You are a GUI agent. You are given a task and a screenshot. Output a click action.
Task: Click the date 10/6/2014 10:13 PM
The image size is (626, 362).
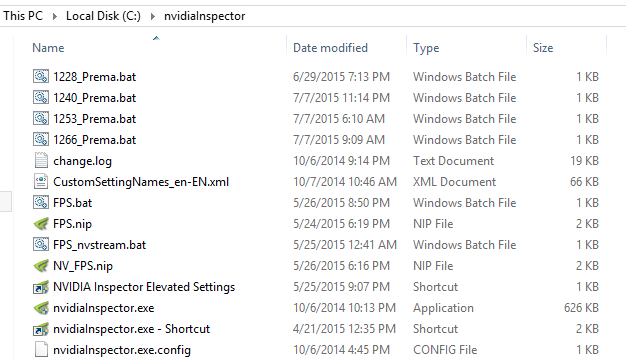(x=345, y=308)
